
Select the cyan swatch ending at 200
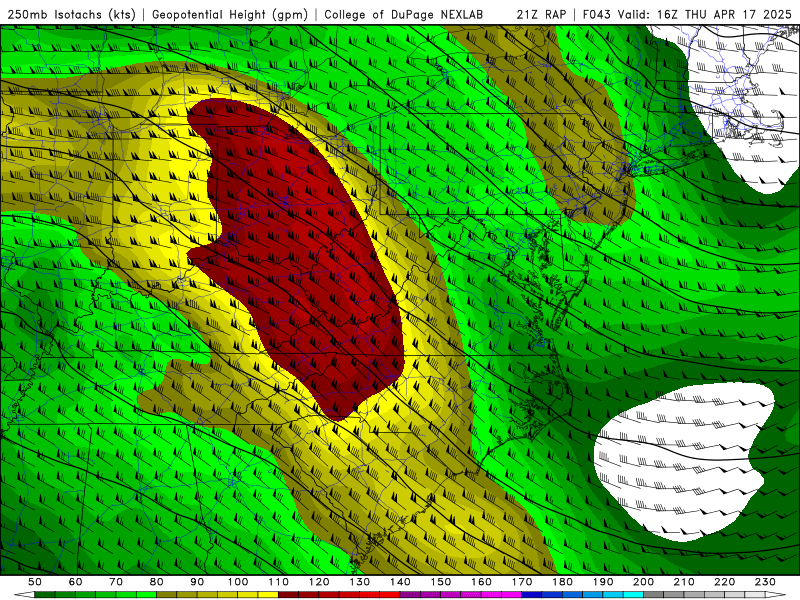(x=633, y=594)
